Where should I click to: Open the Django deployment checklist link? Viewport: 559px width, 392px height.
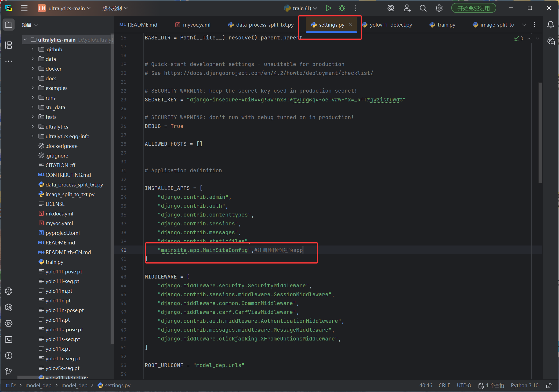268,73
